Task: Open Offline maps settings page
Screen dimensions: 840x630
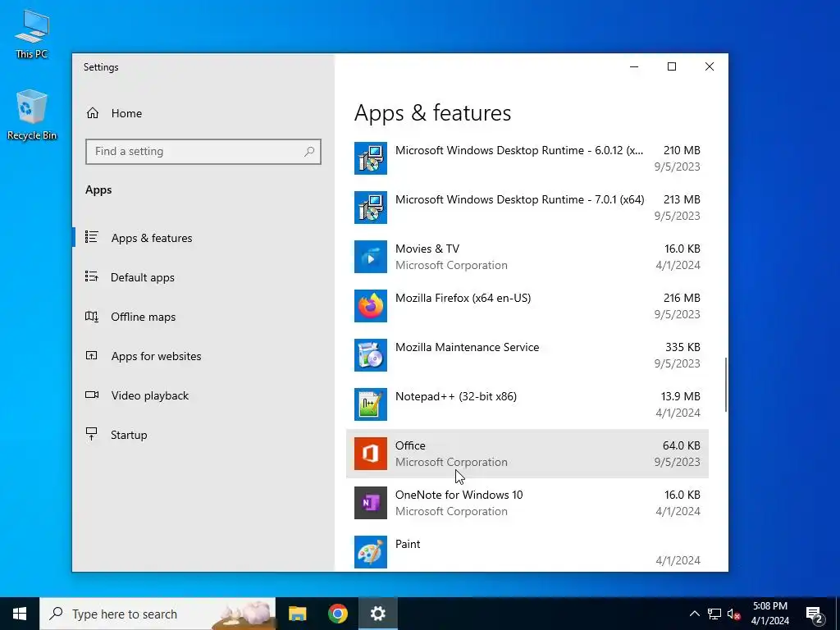Action: coord(143,317)
